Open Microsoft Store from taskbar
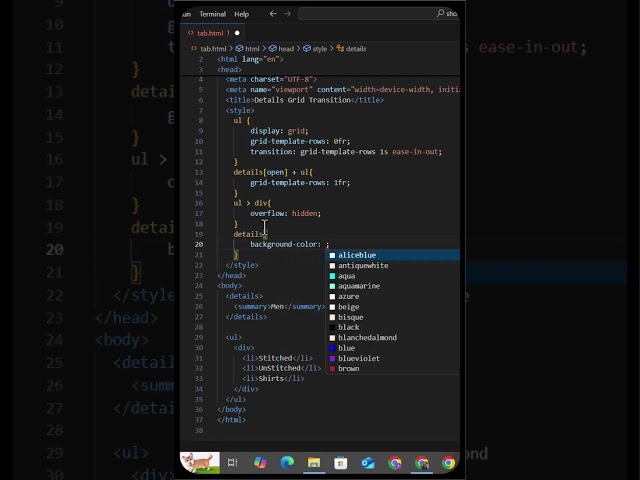640x480 pixels. click(x=341, y=462)
